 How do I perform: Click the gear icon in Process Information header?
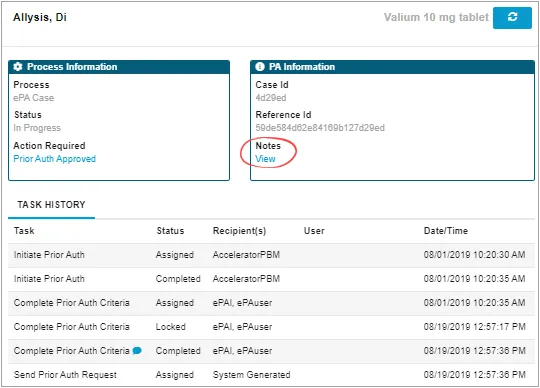pos(18,66)
